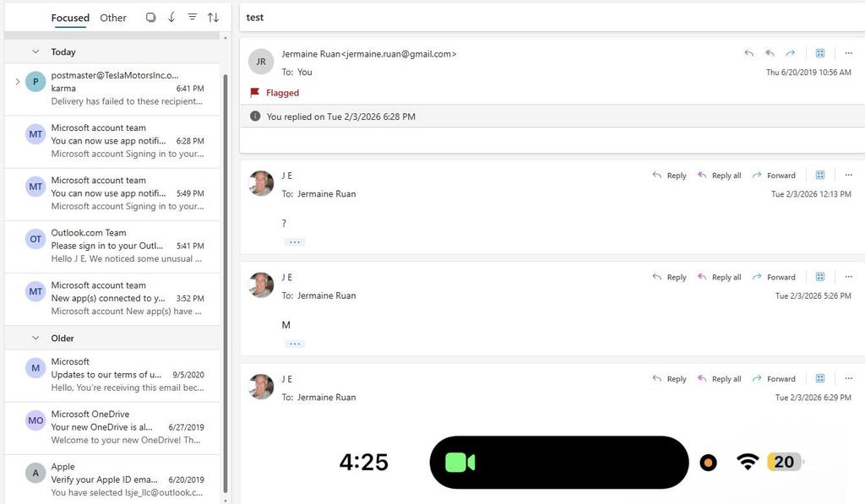The width and height of the screenshot is (865, 504).
Task: Click reply-all icon on Jermaine Ruan's message
Action: pyautogui.click(x=770, y=53)
